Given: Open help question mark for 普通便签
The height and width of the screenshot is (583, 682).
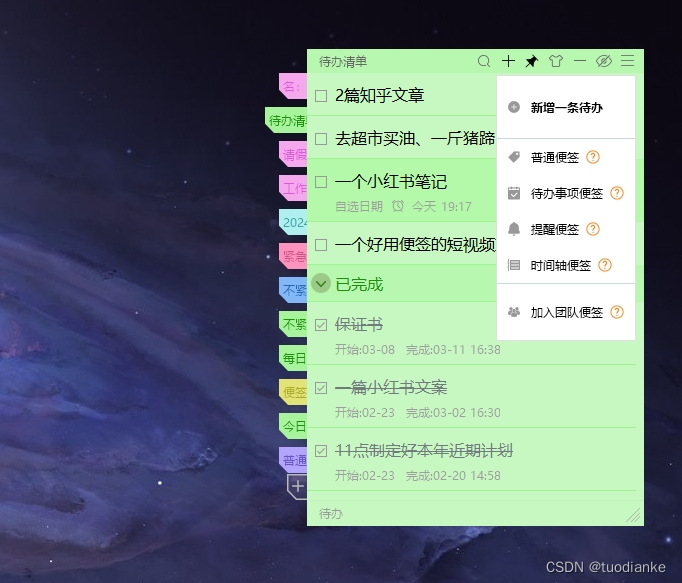Looking at the screenshot, I should point(593,157).
